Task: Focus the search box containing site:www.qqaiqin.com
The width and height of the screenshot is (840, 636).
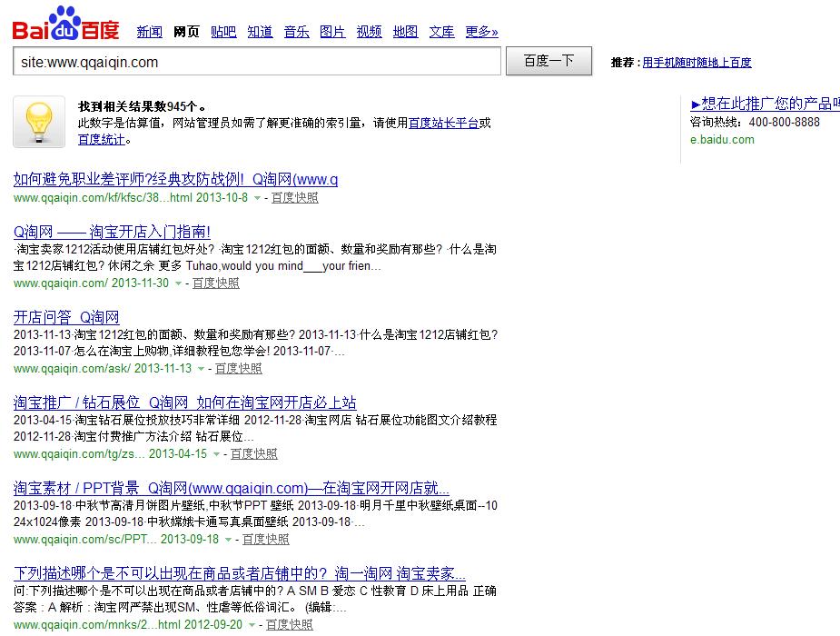Action: click(x=257, y=62)
